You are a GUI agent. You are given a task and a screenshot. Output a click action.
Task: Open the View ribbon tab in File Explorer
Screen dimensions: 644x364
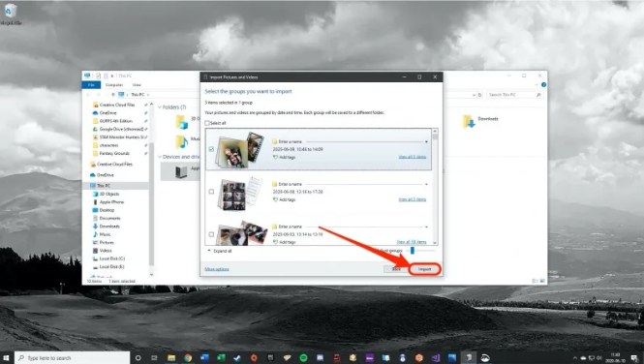[137, 85]
